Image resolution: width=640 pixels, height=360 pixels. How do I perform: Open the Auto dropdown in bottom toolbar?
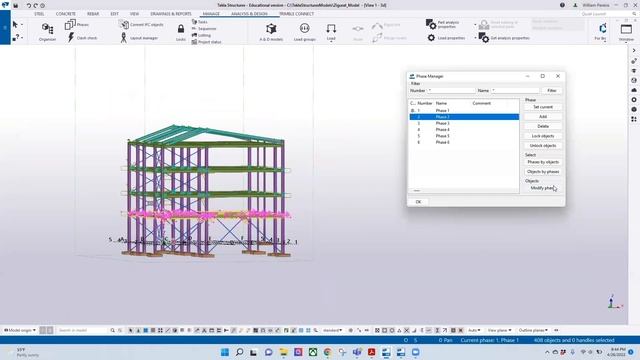click(x=474, y=330)
